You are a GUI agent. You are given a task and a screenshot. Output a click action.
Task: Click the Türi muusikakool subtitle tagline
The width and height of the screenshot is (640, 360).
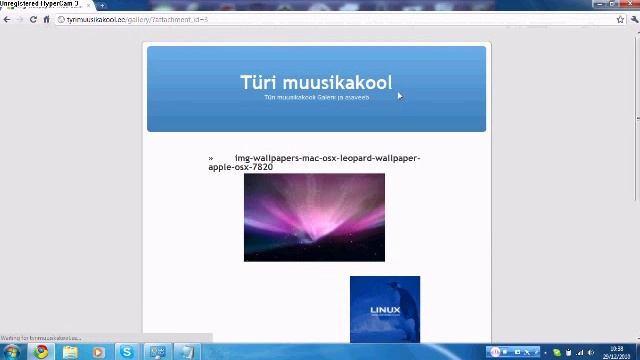[316, 98]
